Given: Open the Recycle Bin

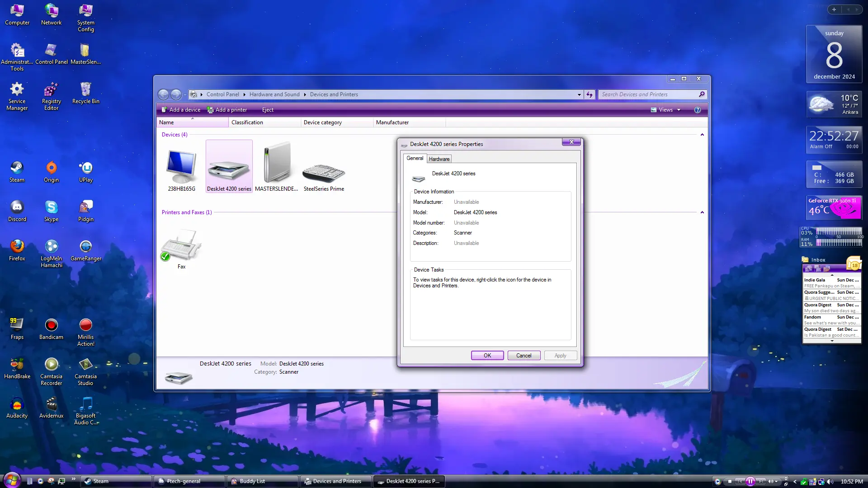Looking at the screenshot, I should [86, 94].
